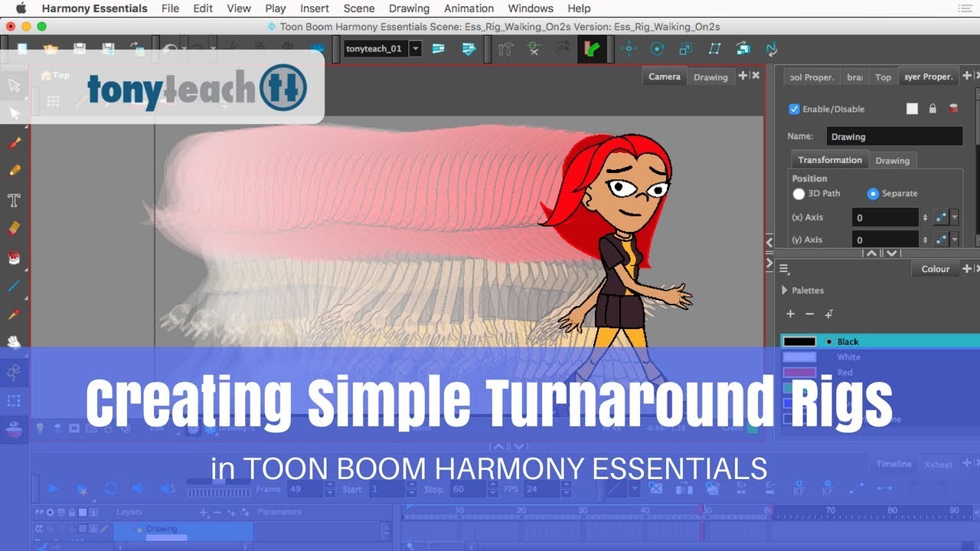Click the red cylinder icon in Layer Properties
Image resolution: width=980 pixels, height=551 pixels.
pyautogui.click(x=953, y=109)
